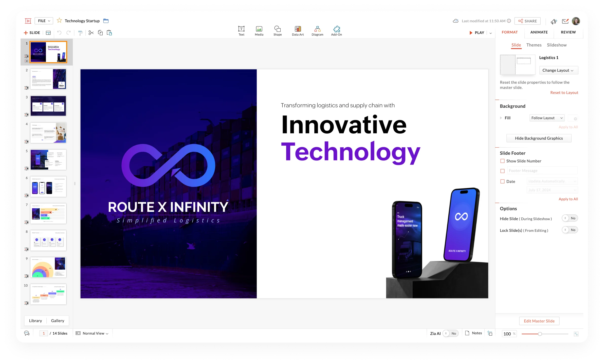Click Reset to Layout link
Viewport: 604px width, 364px height.
click(564, 92)
